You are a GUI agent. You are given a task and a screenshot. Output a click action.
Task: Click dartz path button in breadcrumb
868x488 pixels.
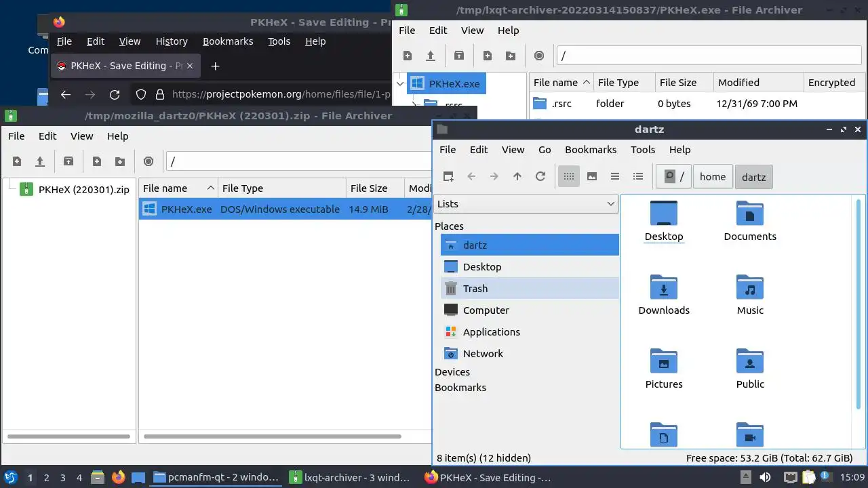click(753, 176)
